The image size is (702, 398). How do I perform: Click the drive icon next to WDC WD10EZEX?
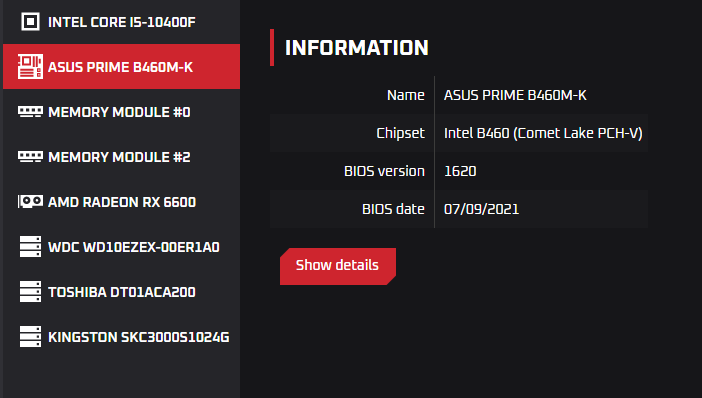(30, 247)
